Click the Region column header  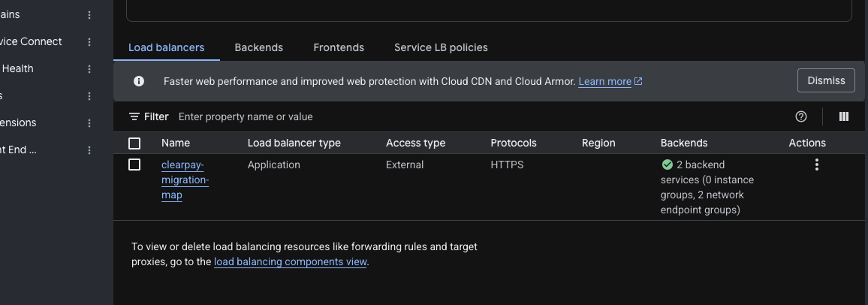598,143
